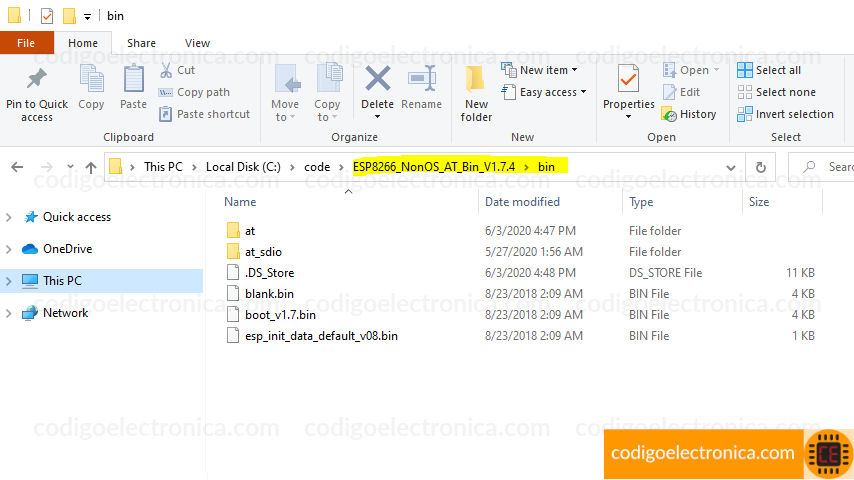Image resolution: width=854 pixels, height=480 pixels.
Task: Switch to the Share tab
Action: pos(141,43)
